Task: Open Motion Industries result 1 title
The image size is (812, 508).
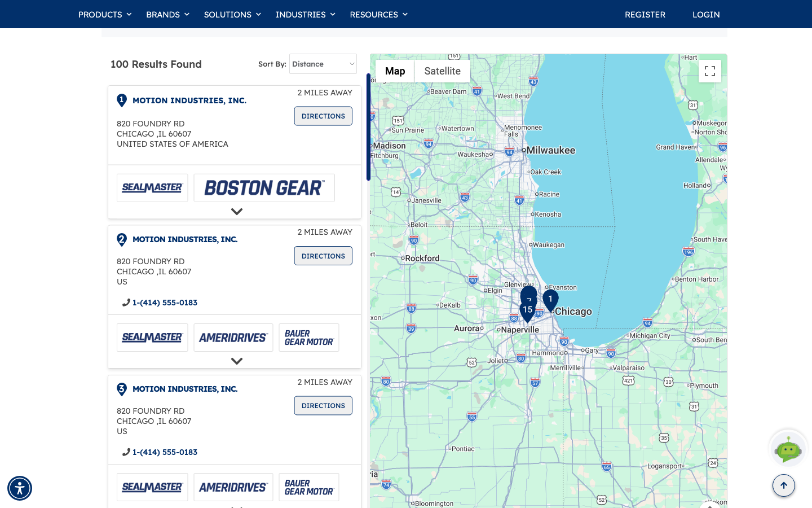Action: [x=189, y=100]
